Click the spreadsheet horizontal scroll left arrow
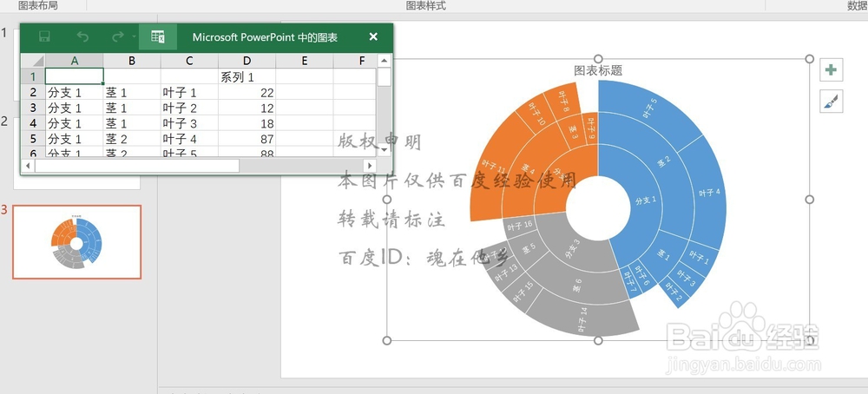This screenshot has width=868, height=394. click(x=28, y=165)
